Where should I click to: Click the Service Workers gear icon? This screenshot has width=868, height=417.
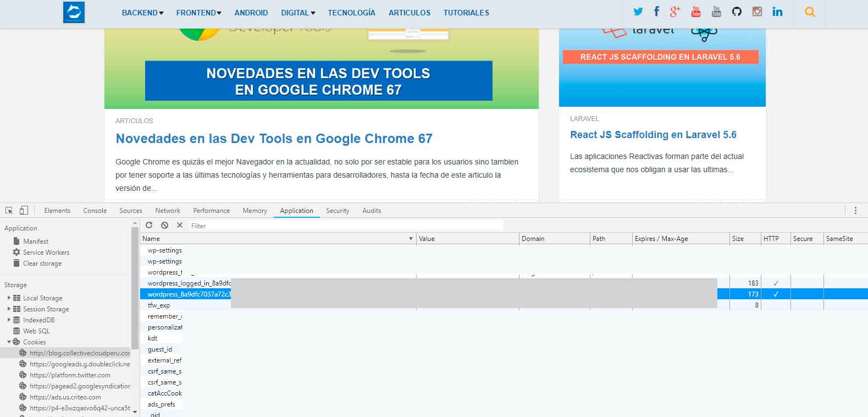click(16, 252)
